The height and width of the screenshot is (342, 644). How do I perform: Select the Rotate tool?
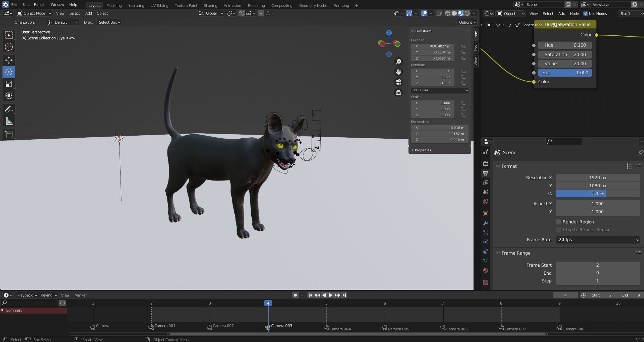tap(9, 72)
